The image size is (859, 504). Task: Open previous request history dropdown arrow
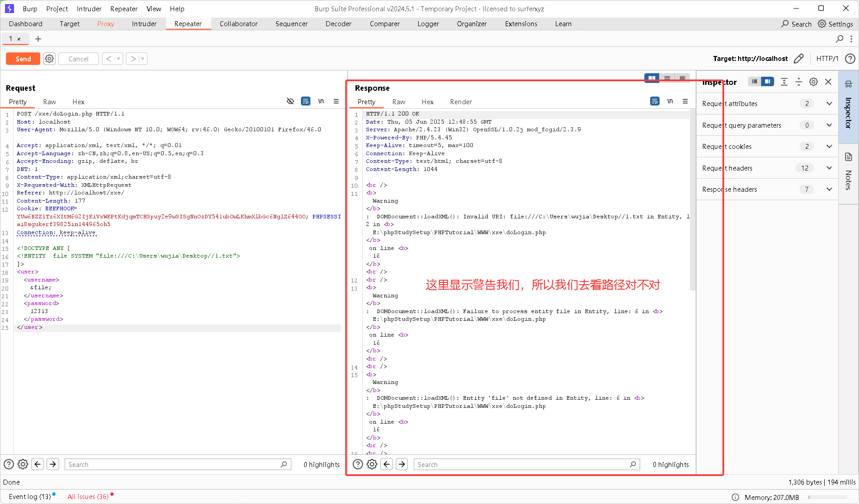[119, 59]
